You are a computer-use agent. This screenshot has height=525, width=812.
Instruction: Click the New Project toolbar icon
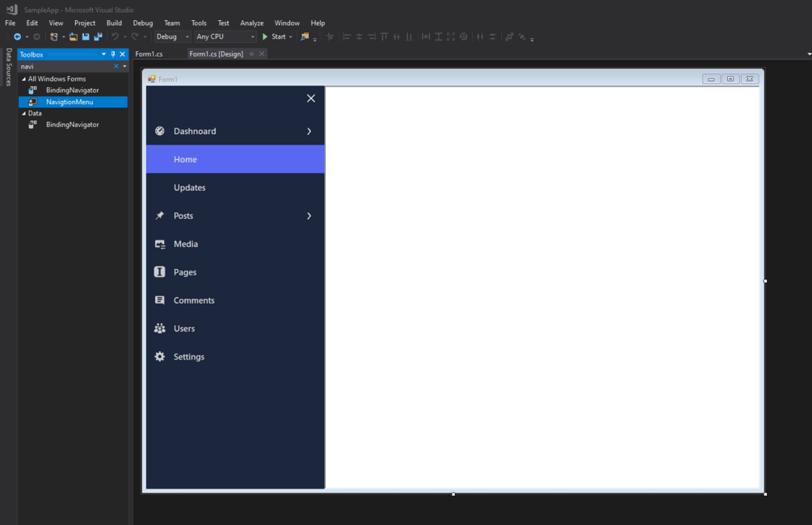point(54,37)
